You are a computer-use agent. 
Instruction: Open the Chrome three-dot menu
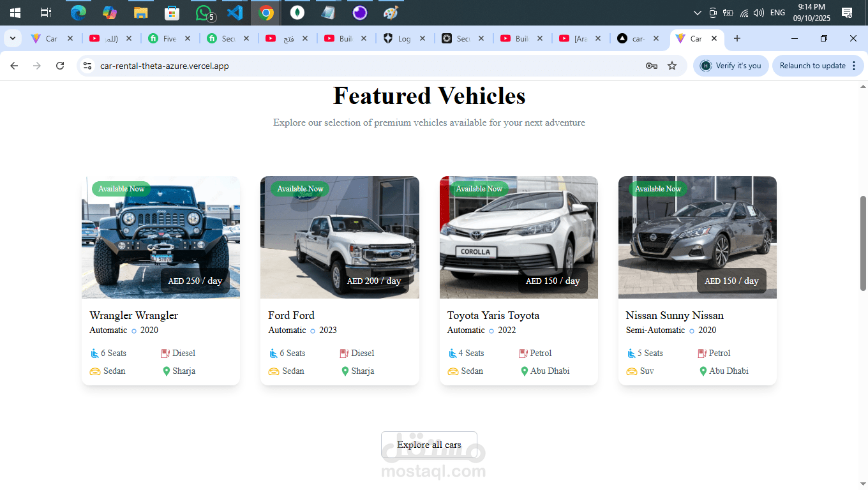854,66
